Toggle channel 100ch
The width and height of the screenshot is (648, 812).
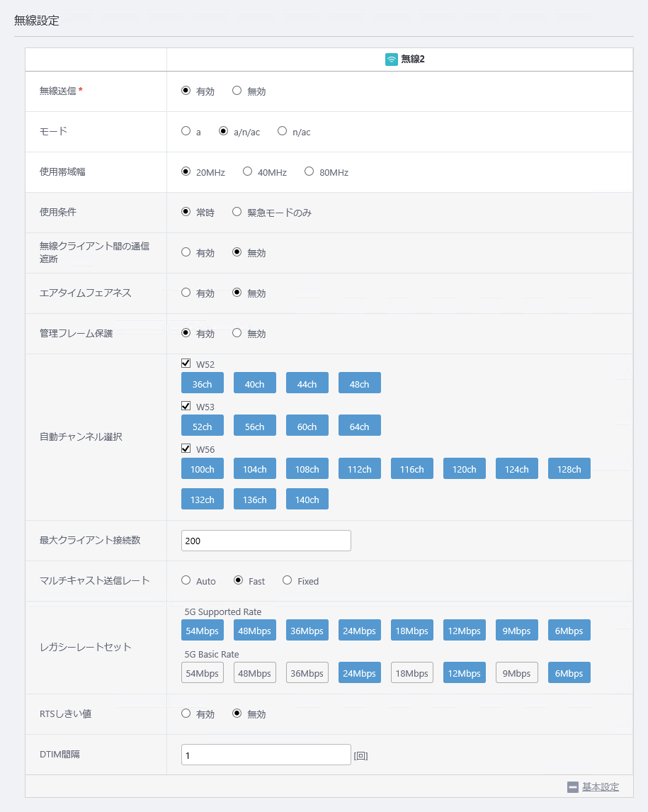203,468
